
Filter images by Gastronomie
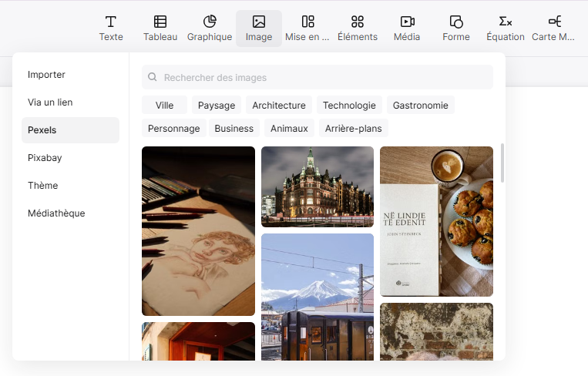[x=420, y=106]
